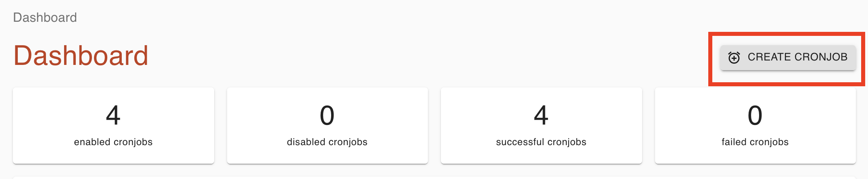Click the number 4 above enabled cronjobs
Image resolution: width=868 pixels, height=179 pixels.
(113, 115)
